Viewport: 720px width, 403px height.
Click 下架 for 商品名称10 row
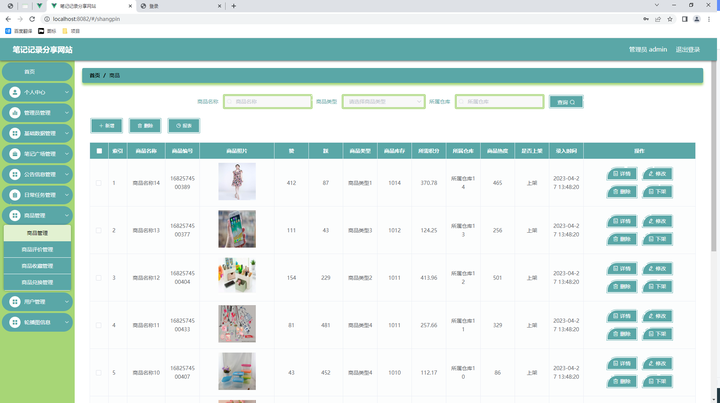657,381
